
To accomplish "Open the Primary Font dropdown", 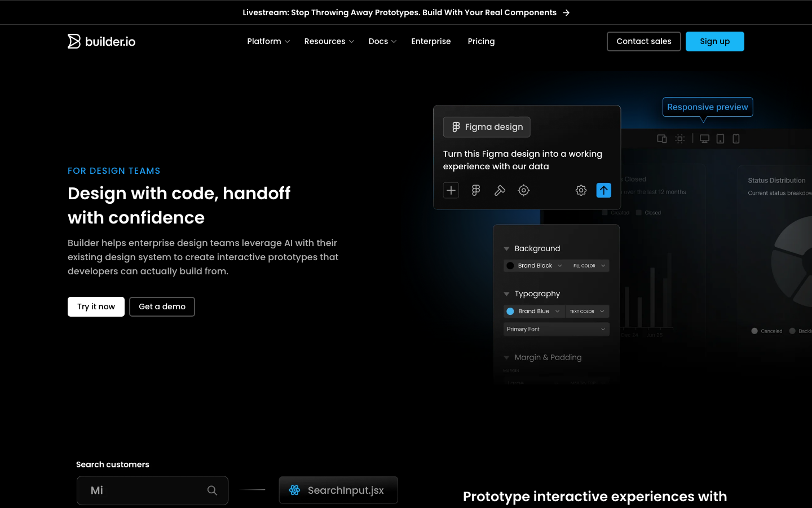I will pyautogui.click(x=557, y=329).
